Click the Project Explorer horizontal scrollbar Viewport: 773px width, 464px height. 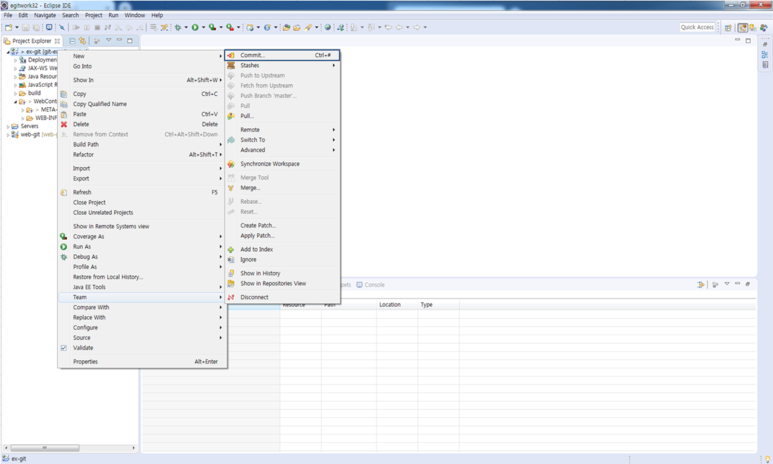[45, 448]
